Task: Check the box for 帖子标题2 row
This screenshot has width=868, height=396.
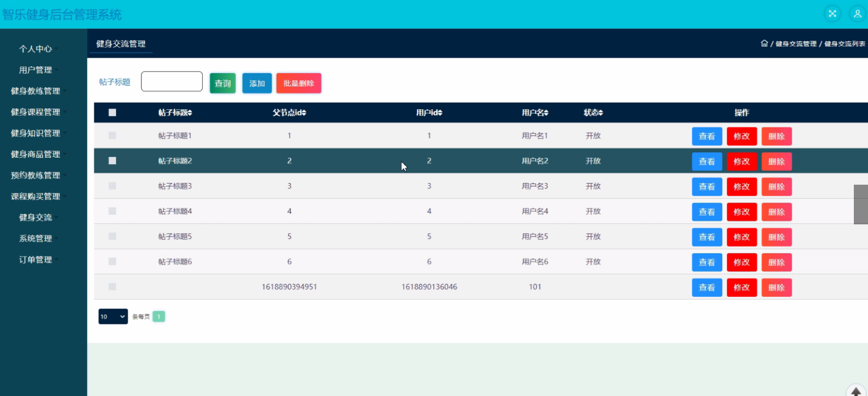Action: pyautogui.click(x=113, y=161)
